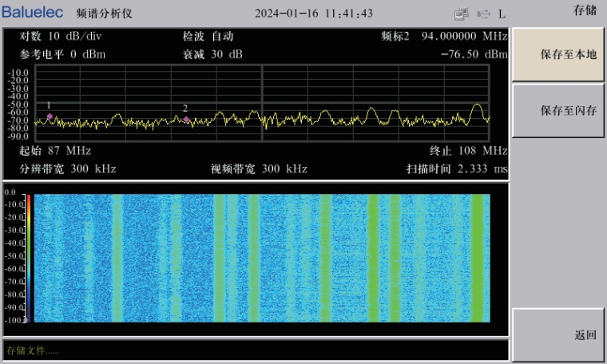This screenshot has width=607, height=364.
Task: Click the 'L' local mode indicator
Action: pyautogui.click(x=502, y=14)
